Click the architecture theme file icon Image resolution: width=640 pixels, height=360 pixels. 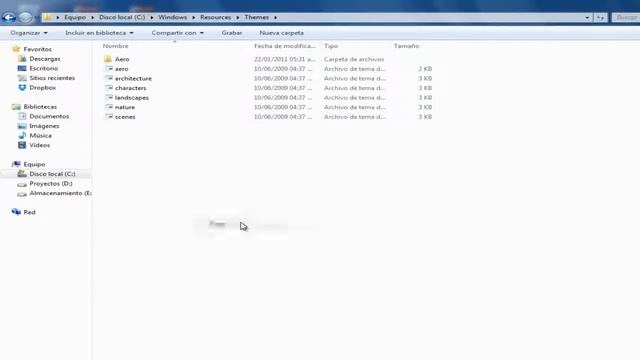pos(109,78)
